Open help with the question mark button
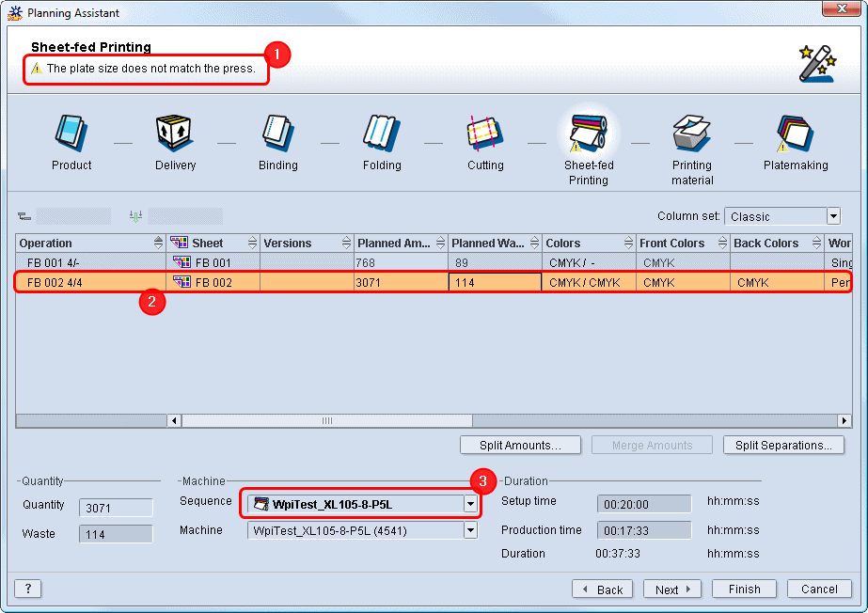This screenshot has height=613, width=868. point(28,589)
